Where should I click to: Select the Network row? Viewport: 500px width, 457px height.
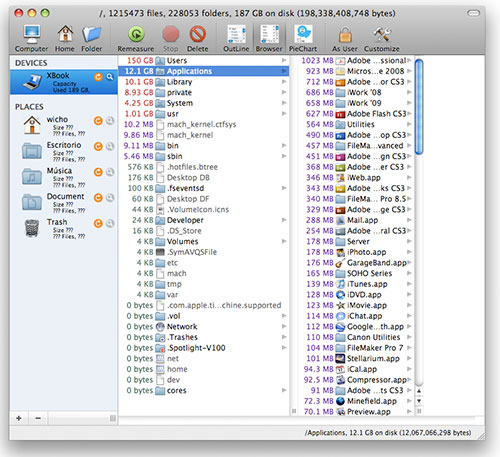coord(204,326)
